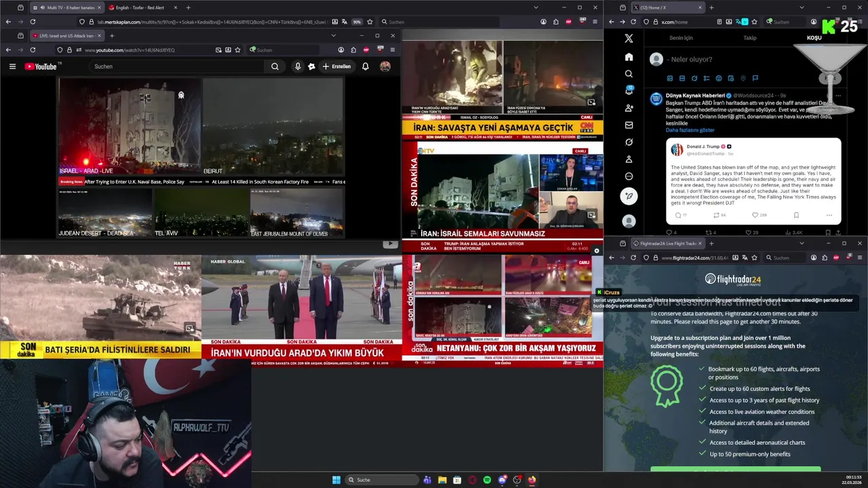Click Daha fazlasını göster link
Viewport: 868px width, 488px height.
click(690, 130)
